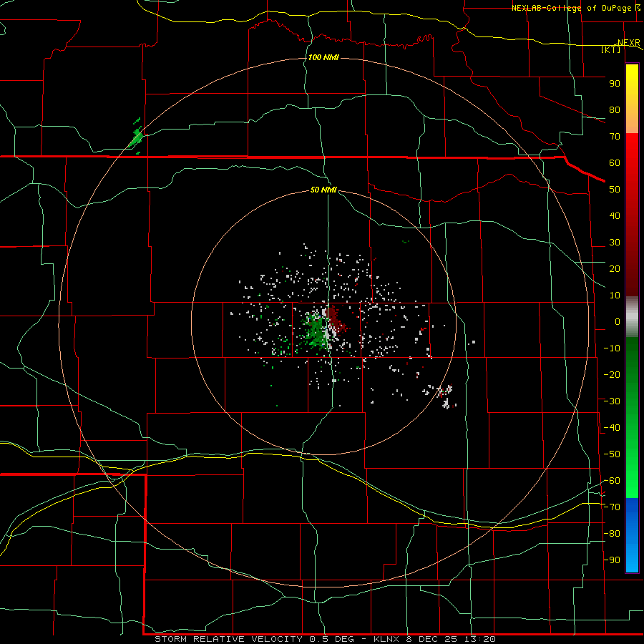Select the positive 30 knot scale label
Viewport: 644px width, 644px height.
(615, 243)
